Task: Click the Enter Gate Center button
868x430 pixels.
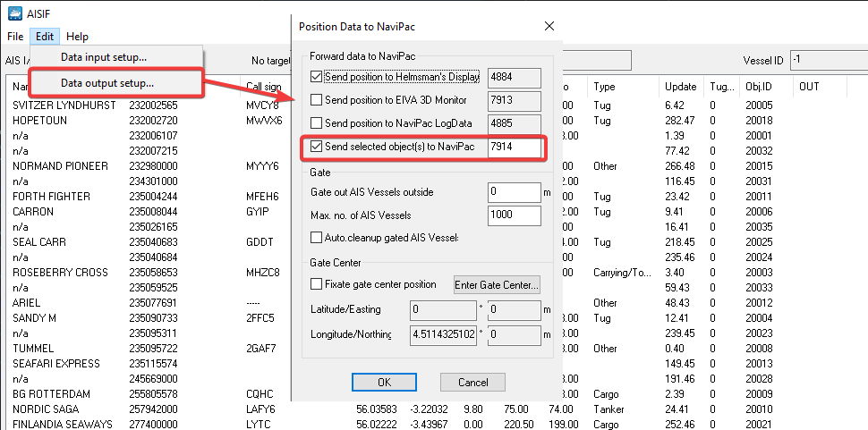Action: click(497, 285)
